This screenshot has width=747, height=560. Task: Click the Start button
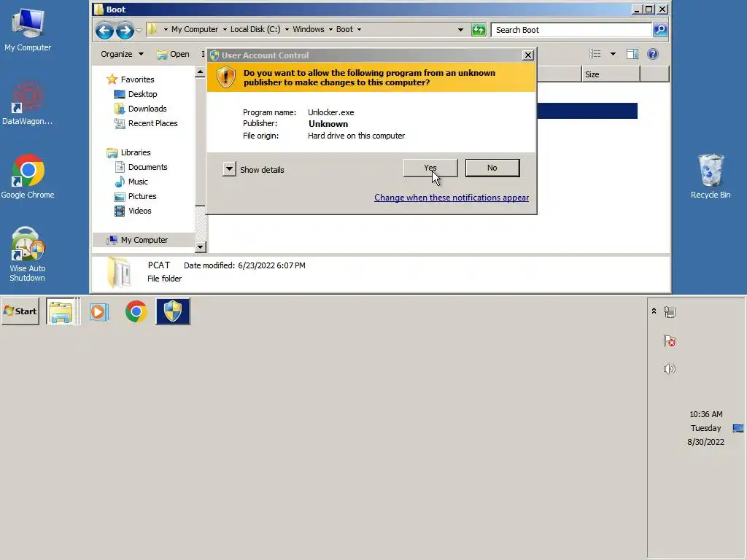pyautogui.click(x=20, y=311)
